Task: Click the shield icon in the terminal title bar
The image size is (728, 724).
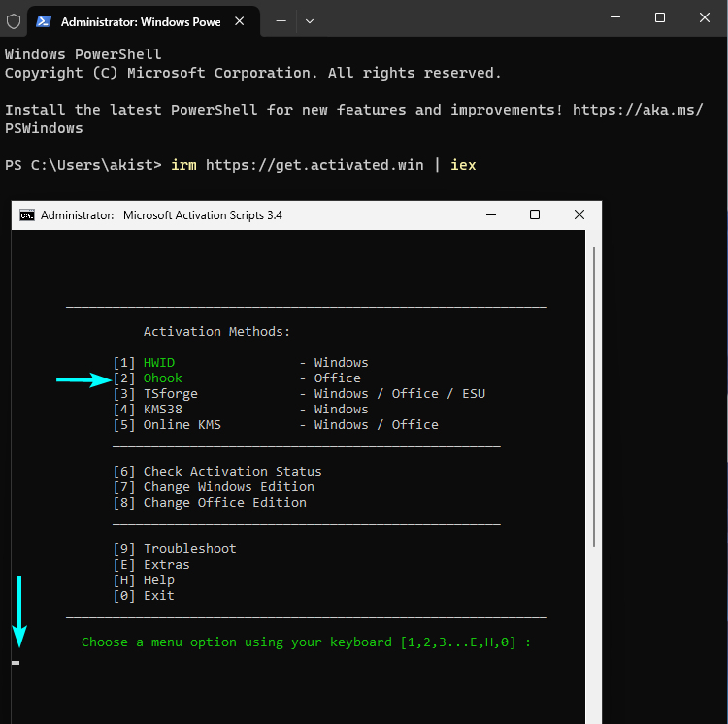Action: 14,21
